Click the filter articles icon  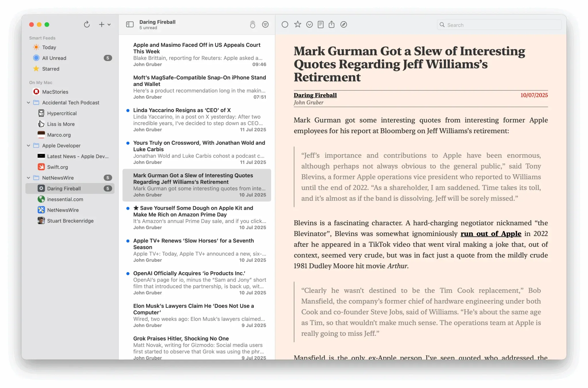[x=265, y=25]
